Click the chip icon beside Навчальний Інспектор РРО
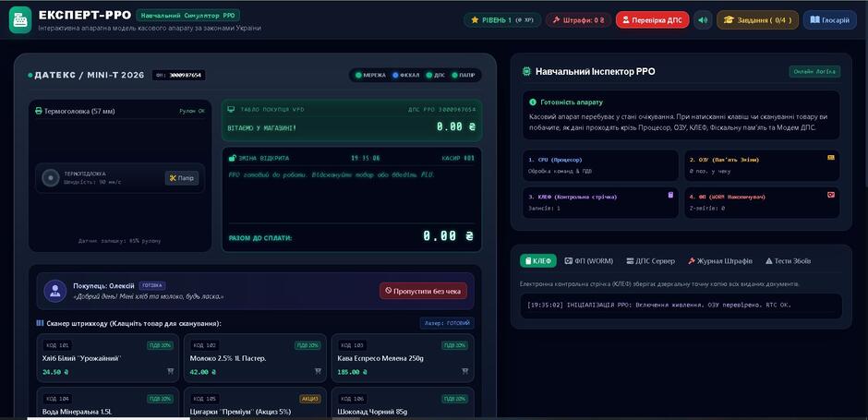868x420 pixels. point(527,71)
